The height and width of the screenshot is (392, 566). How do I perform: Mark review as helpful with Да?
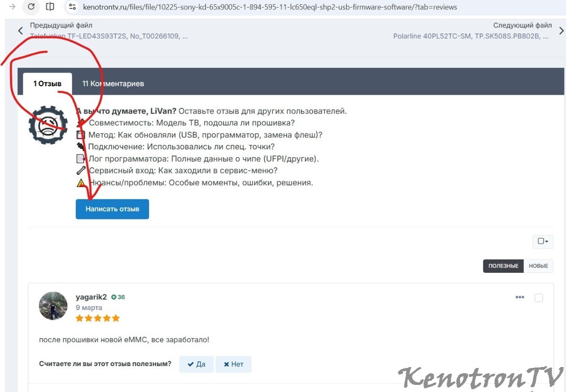pyautogui.click(x=196, y=364)
